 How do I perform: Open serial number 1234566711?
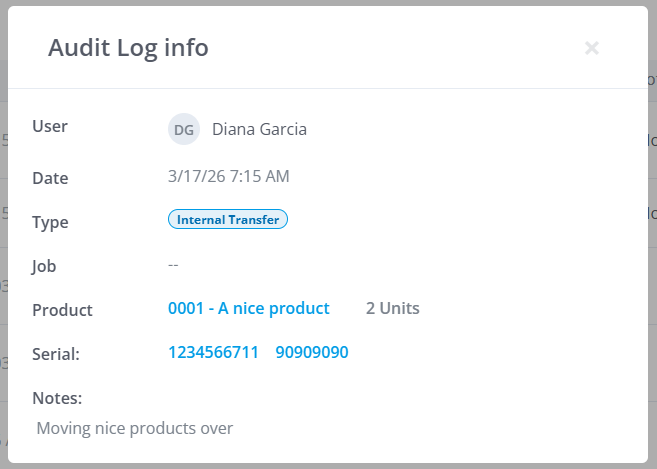(213, 352)
